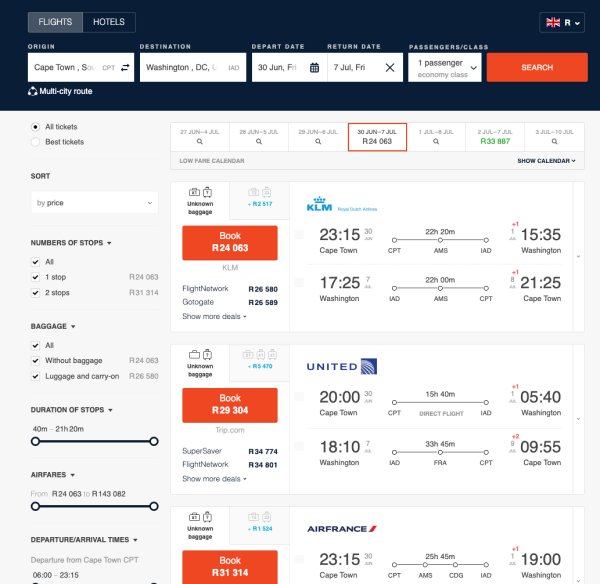Select the Best tickets radio option
The height and width of the screenshot is (584, 600).
pyautogui.click(x=36, y=142)
